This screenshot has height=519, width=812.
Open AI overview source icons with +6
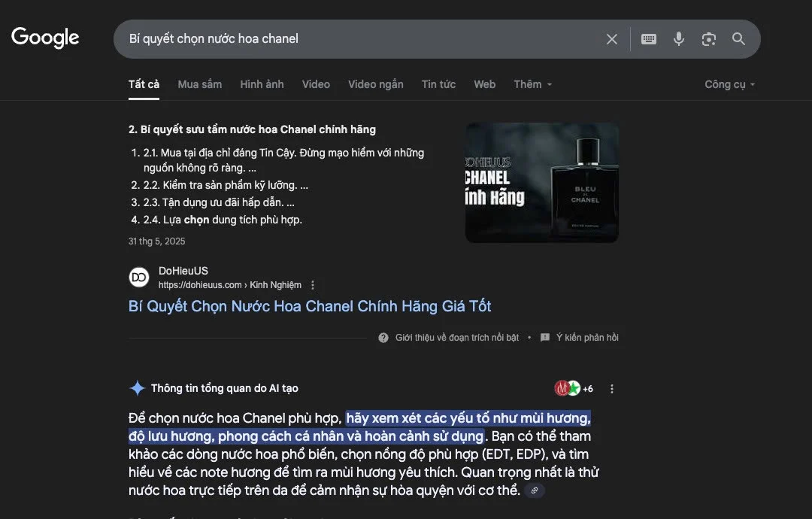pos(574,388)
